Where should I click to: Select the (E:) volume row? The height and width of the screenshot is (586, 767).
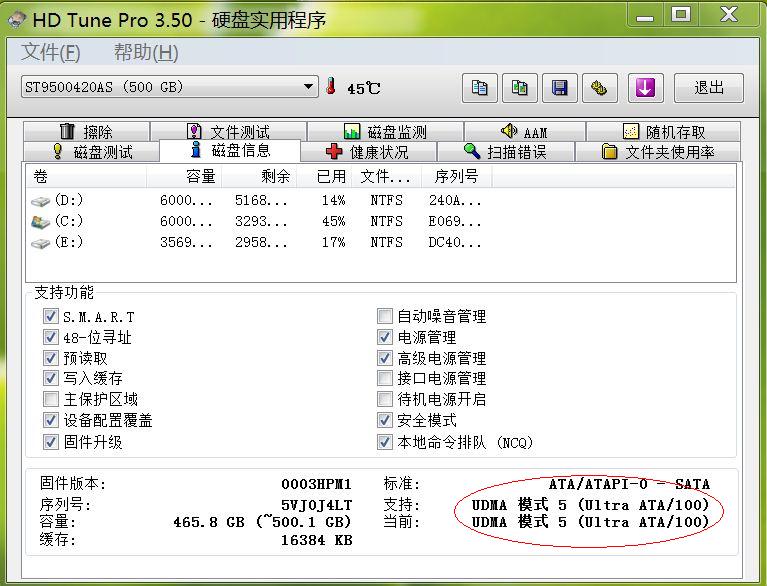pyautogui.click(x=259, y=243)
